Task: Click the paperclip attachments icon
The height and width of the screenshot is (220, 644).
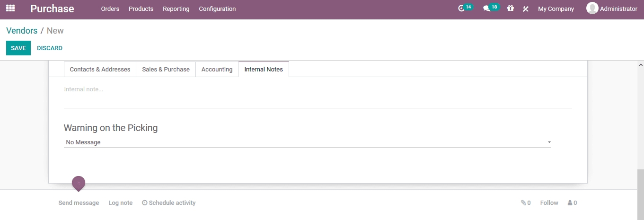Action: [523, 203]
